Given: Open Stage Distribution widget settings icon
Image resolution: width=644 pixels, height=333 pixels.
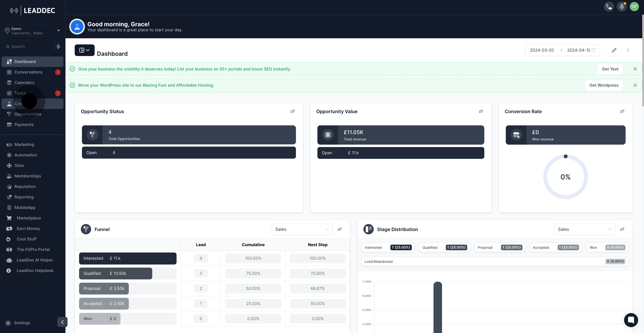Looking at the screenshot, I should [x=622, y=229].
